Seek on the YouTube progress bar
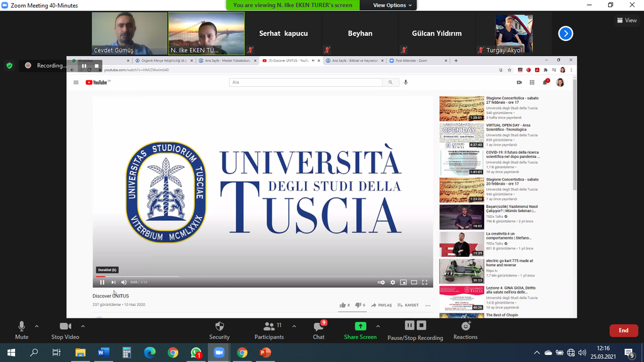The width and height of the screenshot is (644, 362). click(x=263, y=276)
